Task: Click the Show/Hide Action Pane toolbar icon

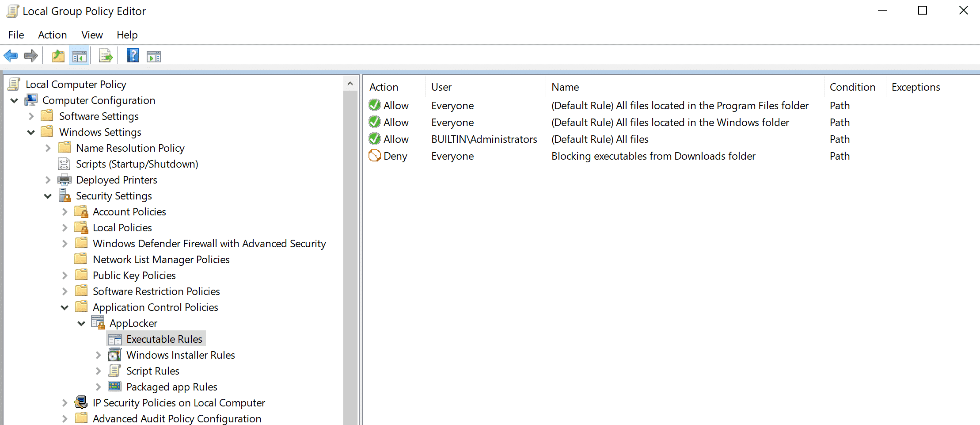Action: pos(154,57)
